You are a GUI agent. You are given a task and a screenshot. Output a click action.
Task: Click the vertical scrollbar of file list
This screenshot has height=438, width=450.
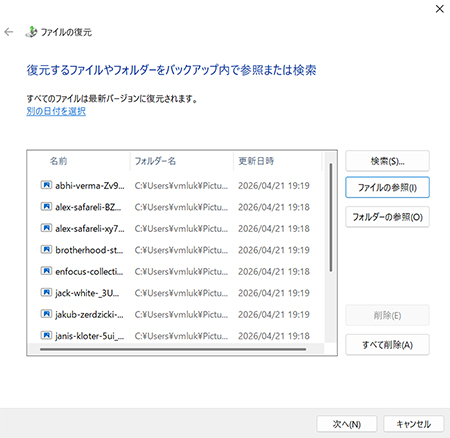coord(330,217)
